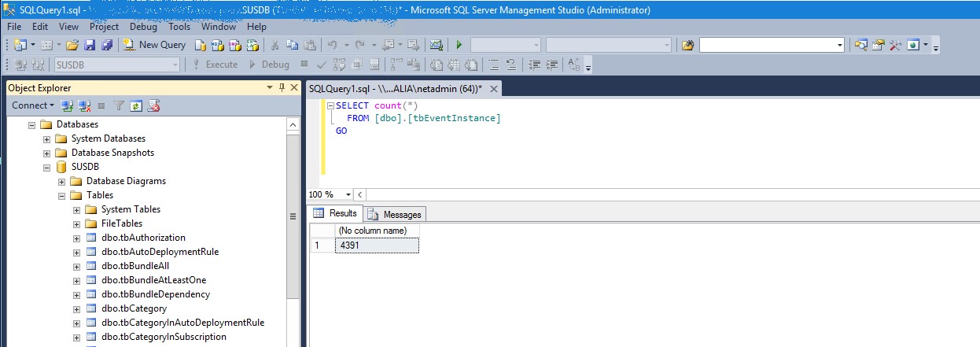
Task: Open the Registered Servers magnifier icon
Action: point(861,45)
